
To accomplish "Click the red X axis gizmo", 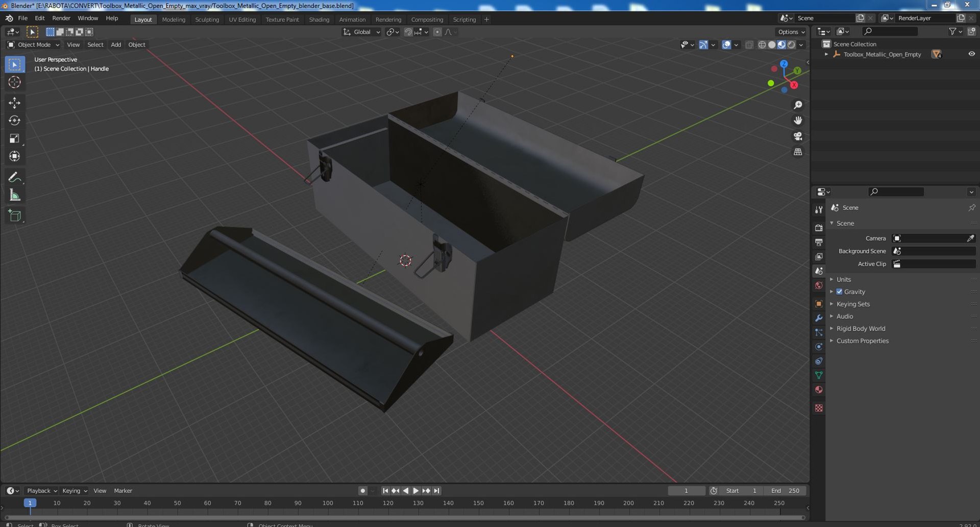I will coord(794,85).
